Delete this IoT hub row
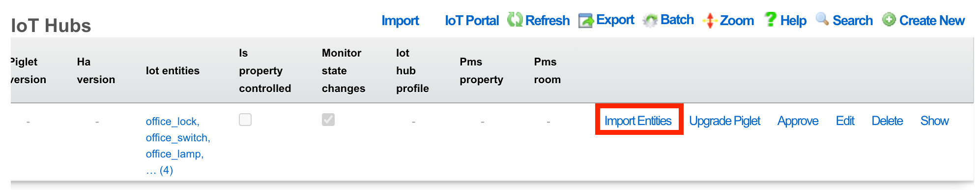The image size is (980, 190). (x=887, y=121)
